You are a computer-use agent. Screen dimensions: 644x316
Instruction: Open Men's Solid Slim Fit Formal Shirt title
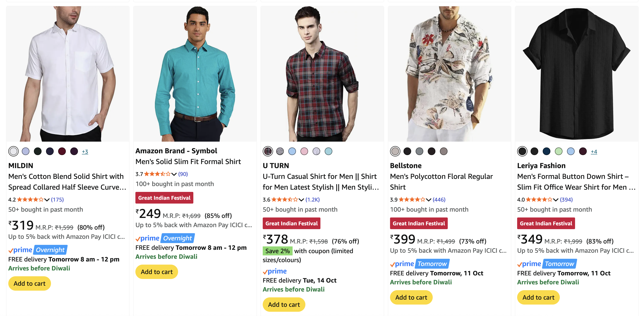click(x=188, y=162)
